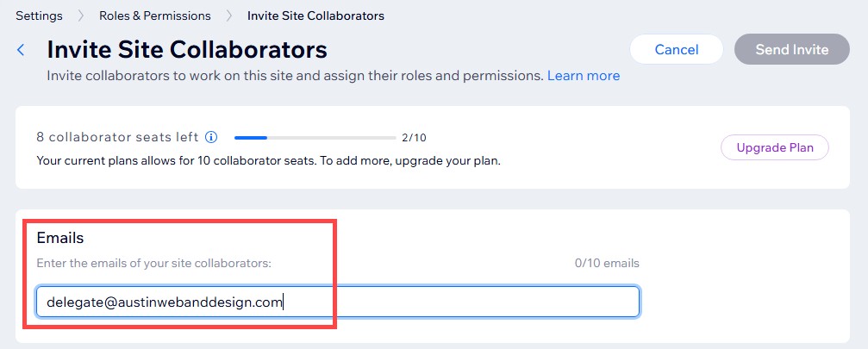Go back using the left arrow icon
The image size is (868, 349).
[21, 50]
